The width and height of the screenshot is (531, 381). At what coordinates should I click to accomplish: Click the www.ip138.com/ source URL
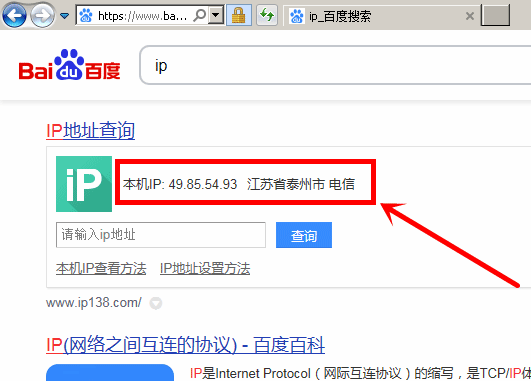coord(94,302)
